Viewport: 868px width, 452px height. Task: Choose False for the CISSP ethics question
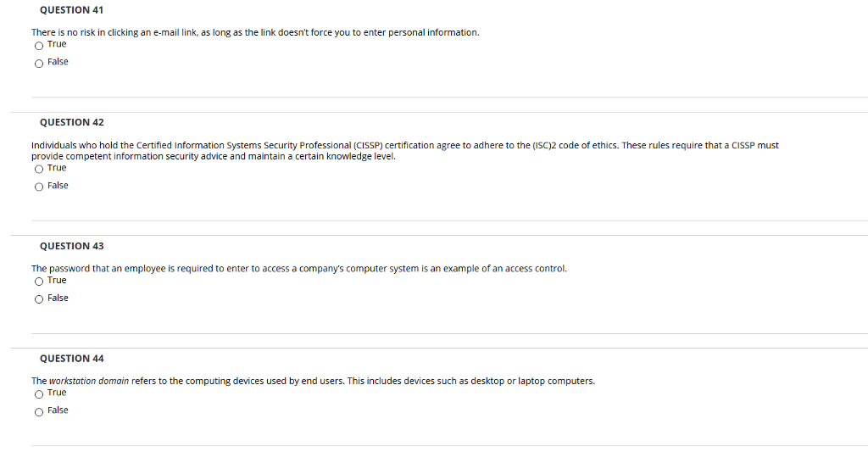[39, 187]
